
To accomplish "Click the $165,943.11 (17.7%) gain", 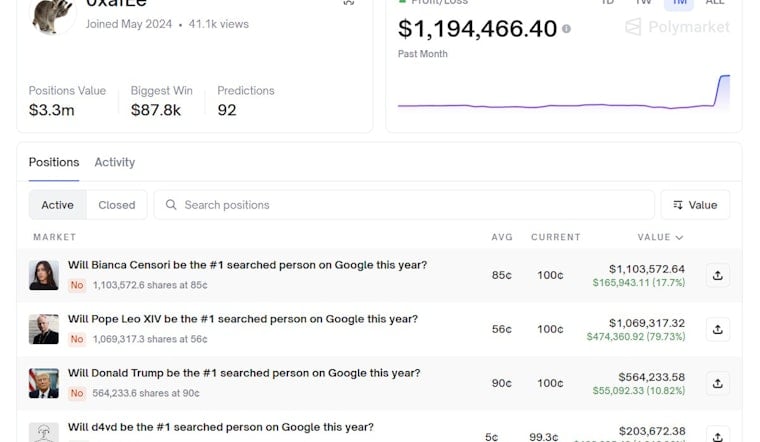I will click(639, 283).
